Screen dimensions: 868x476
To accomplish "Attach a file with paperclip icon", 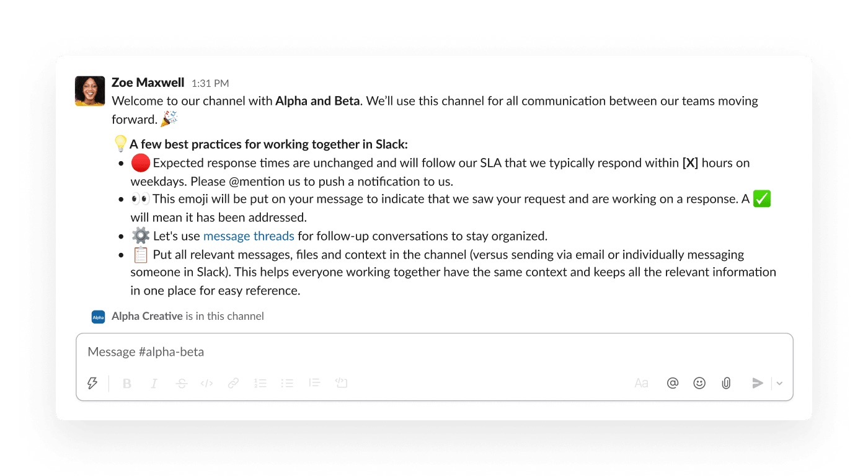I will tap(726, 384).
